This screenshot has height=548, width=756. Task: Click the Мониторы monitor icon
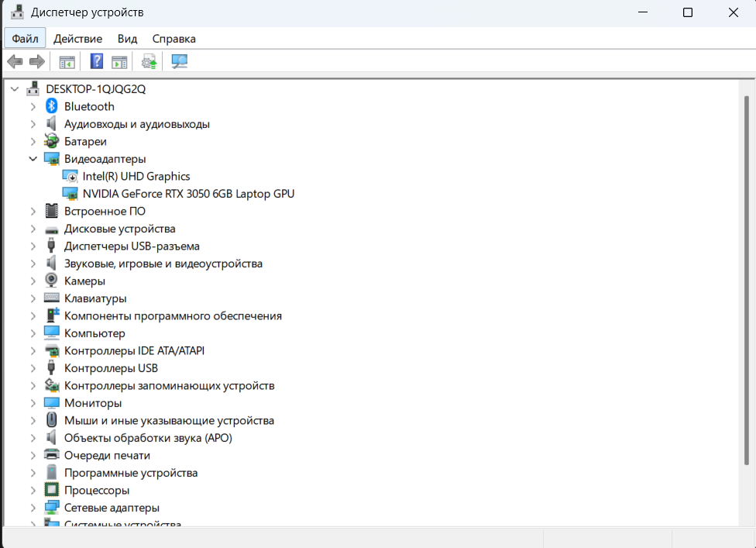[52, 402]
